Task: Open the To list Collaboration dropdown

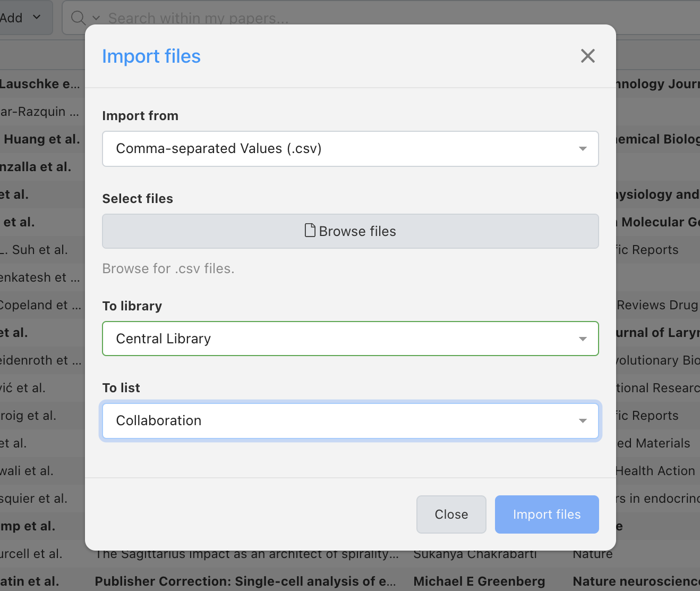Action: (350, 420)
